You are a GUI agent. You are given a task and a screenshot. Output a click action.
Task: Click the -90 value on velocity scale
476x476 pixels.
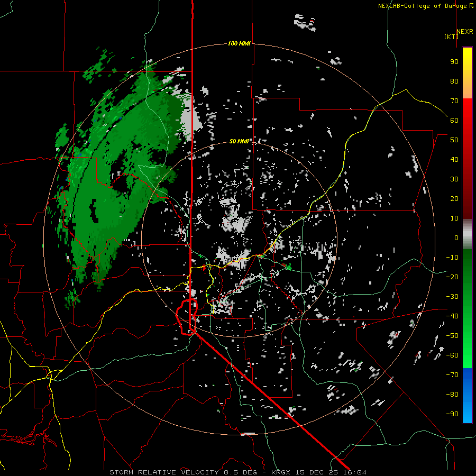coord(452,414)
